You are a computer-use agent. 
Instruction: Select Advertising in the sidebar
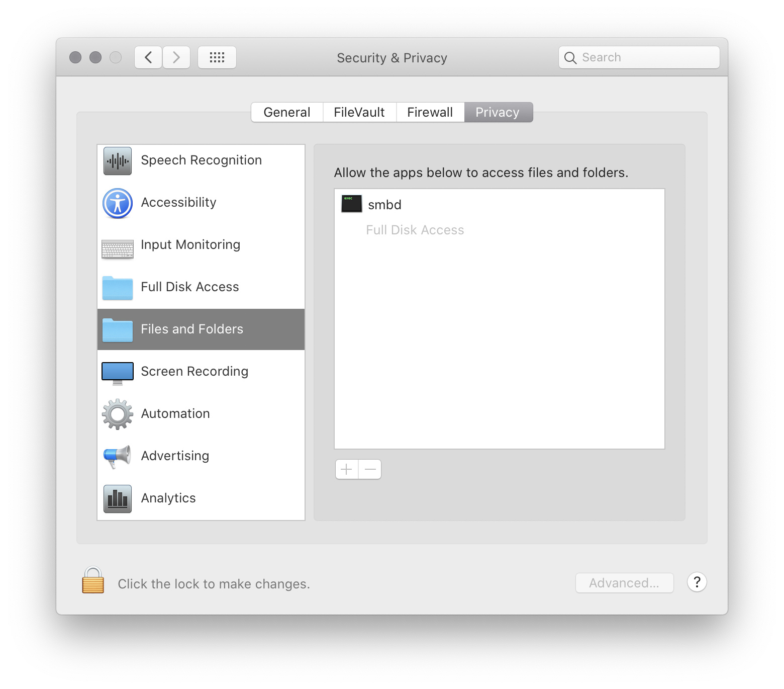coord(201,457)
